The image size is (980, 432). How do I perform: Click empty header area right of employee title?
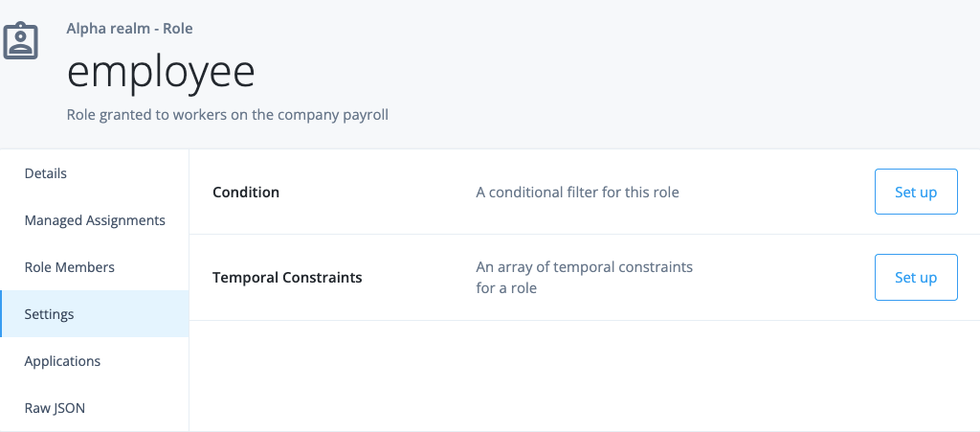[x=622, y=72]
